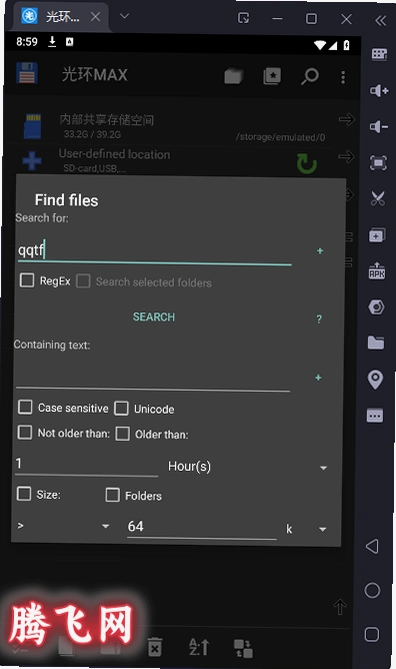Image resolution: width=396 pixels, height=669 pixels.
Task: Expand Search for history plus button
Action: 320,251
